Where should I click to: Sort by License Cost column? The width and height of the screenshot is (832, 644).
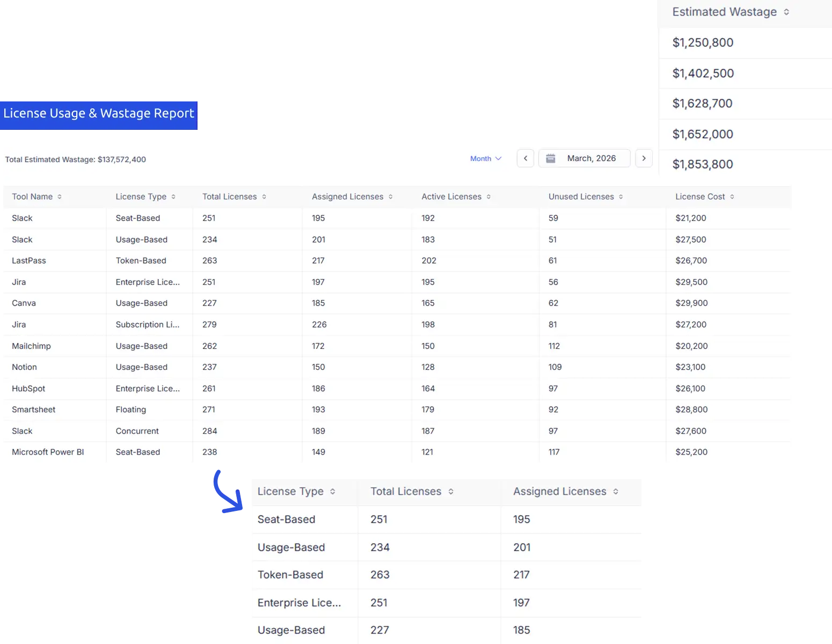732,196
